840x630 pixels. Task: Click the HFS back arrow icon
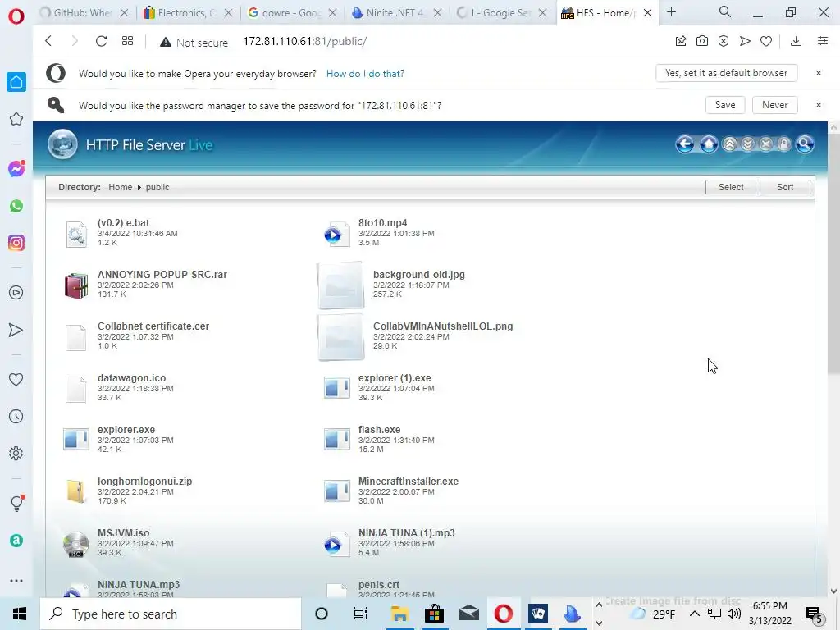685,144
